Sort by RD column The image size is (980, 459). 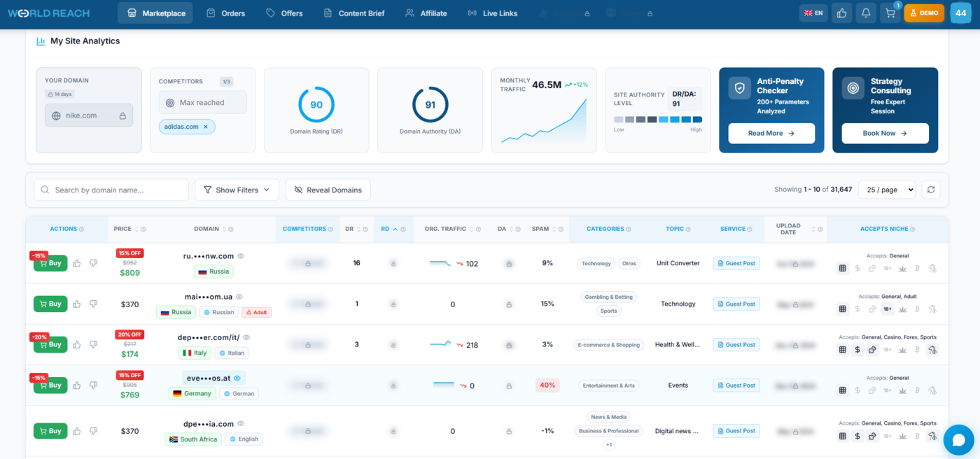[x=395, y=229]
